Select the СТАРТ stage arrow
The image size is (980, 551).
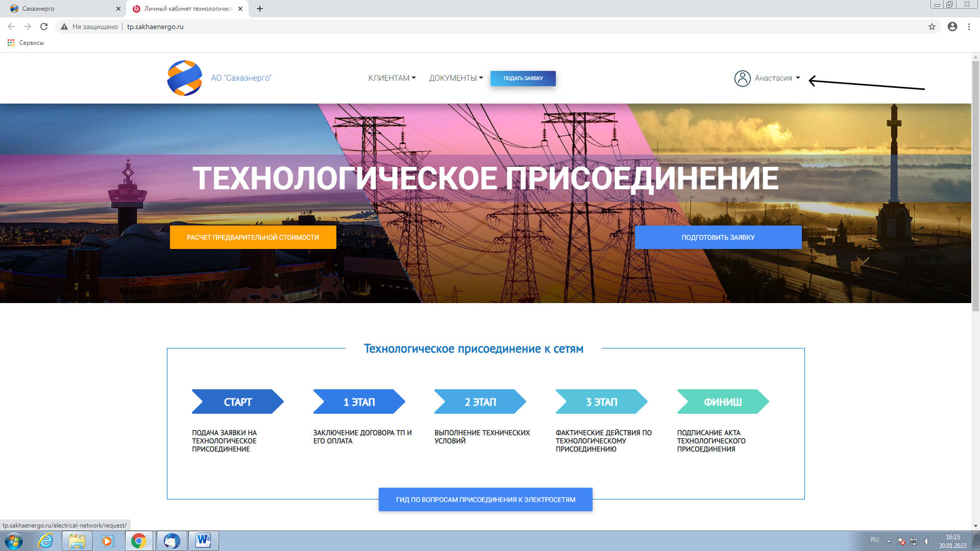coord(238,402)
